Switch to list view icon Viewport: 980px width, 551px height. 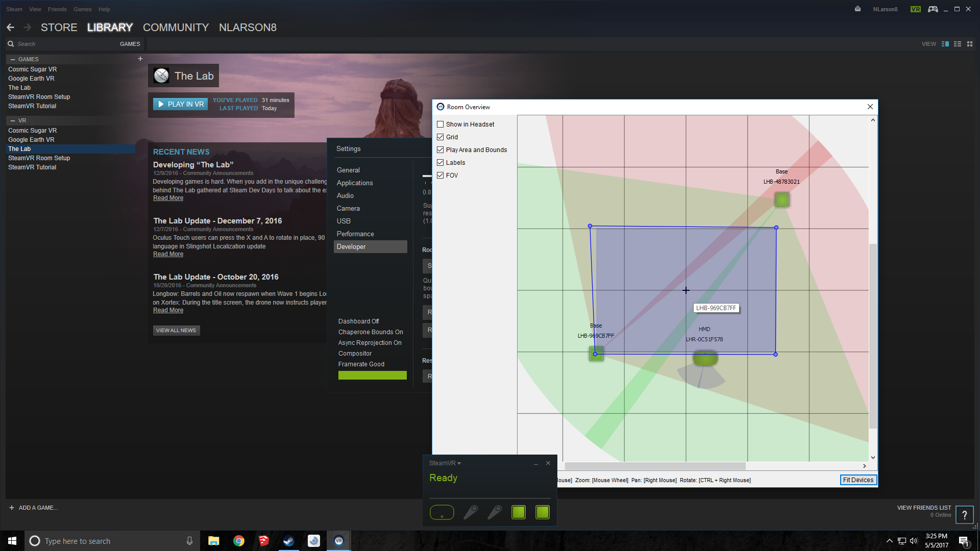[958, 44]
